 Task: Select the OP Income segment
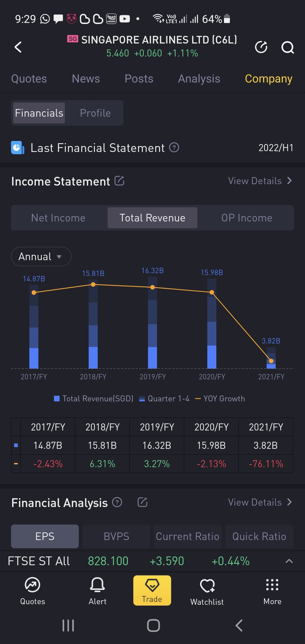click(247, 218)
